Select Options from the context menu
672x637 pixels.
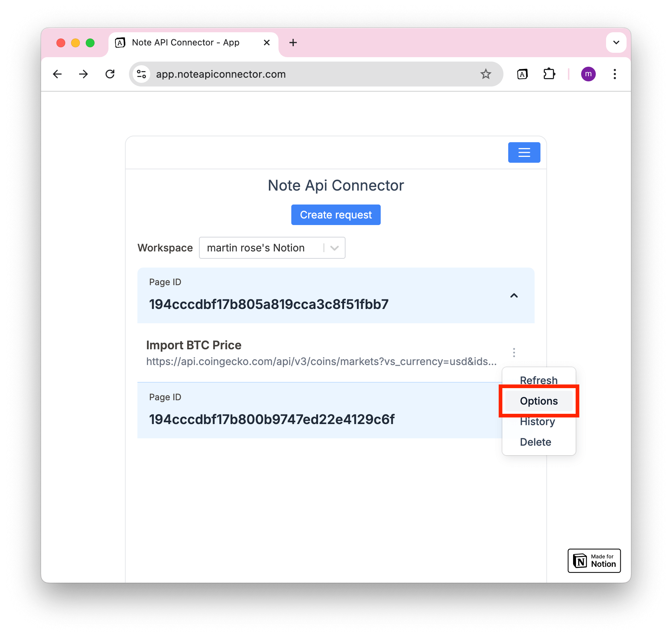click(539, 401)
